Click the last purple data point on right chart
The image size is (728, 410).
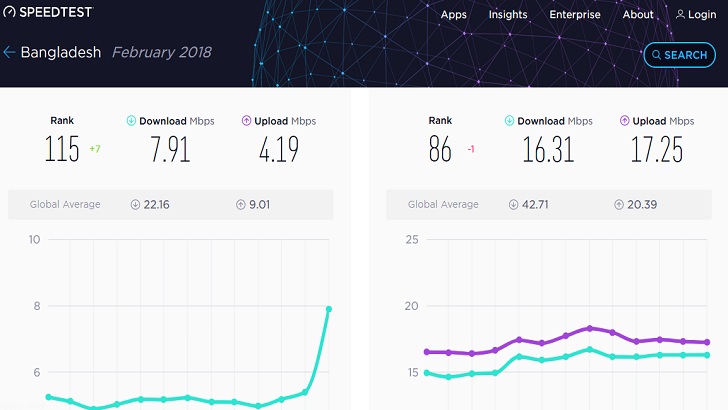[707, 342]
